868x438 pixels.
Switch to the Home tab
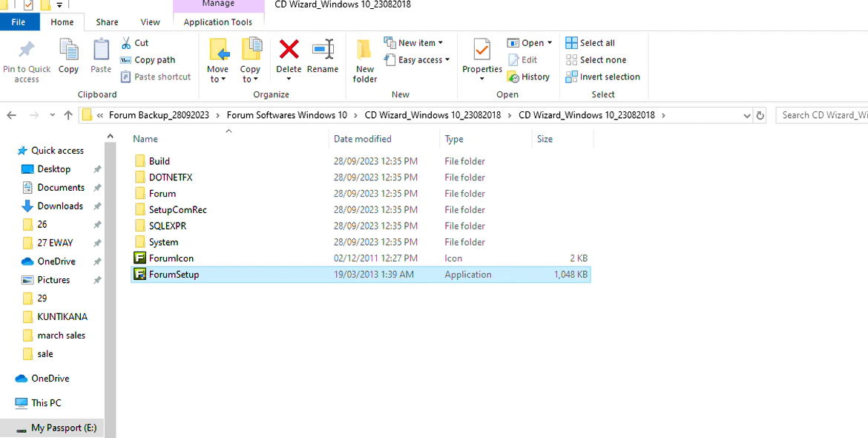[62, 22]
